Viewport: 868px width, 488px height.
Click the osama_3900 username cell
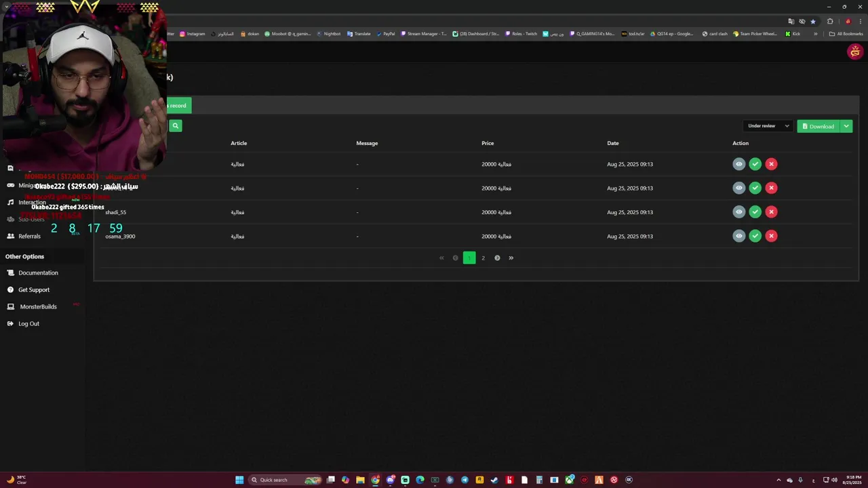pos(120,237)
